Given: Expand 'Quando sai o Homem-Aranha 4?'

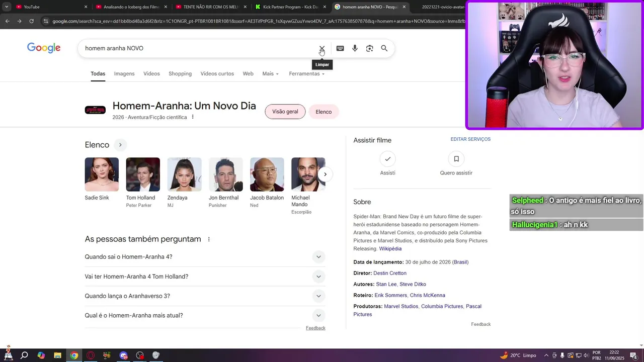Looking at the screenshot, I should pos(205,257).
